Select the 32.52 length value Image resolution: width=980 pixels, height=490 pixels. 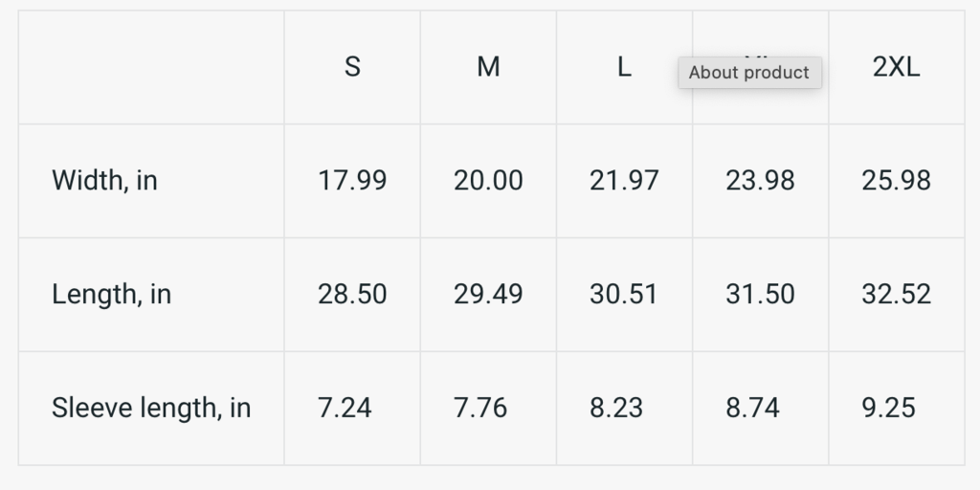(896, 294)
